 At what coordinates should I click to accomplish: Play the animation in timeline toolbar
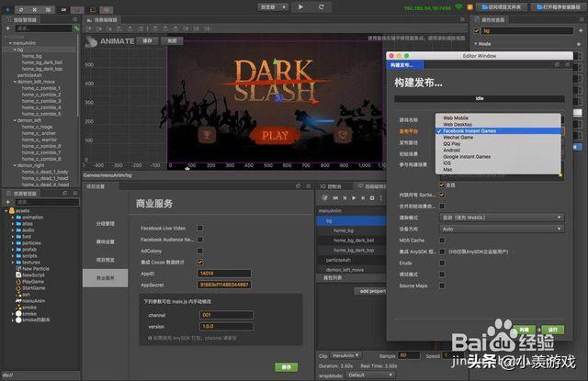(x=354, y=197)
